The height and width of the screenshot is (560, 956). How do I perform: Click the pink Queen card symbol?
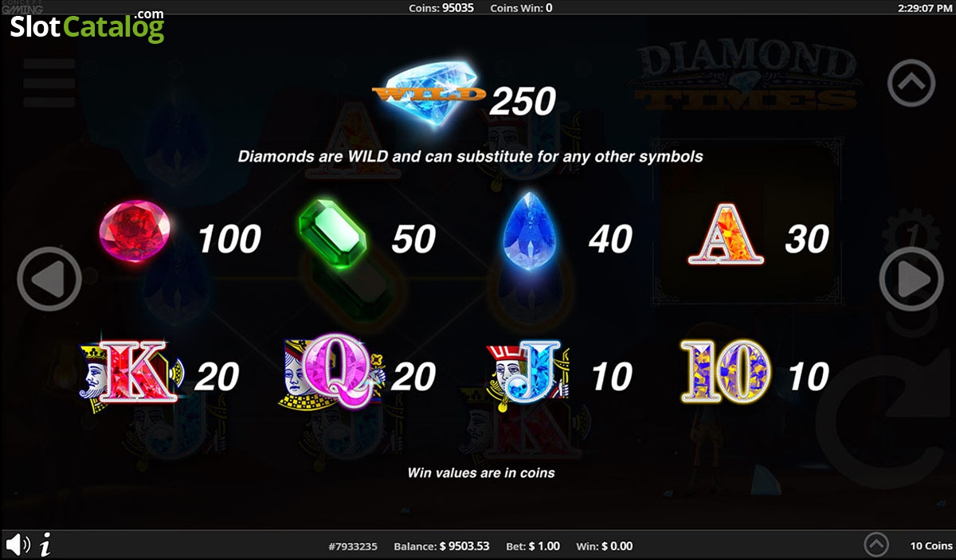[x=333, y=374]
